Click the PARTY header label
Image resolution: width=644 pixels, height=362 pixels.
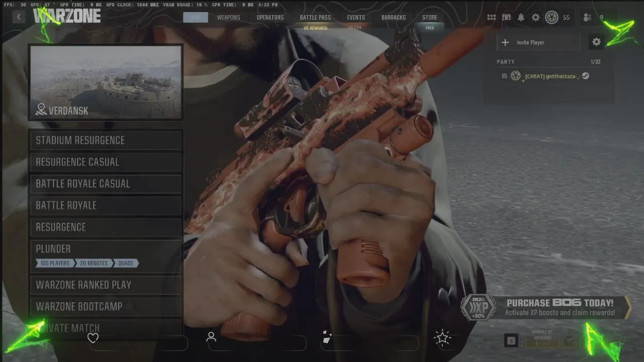coord(505,61)
